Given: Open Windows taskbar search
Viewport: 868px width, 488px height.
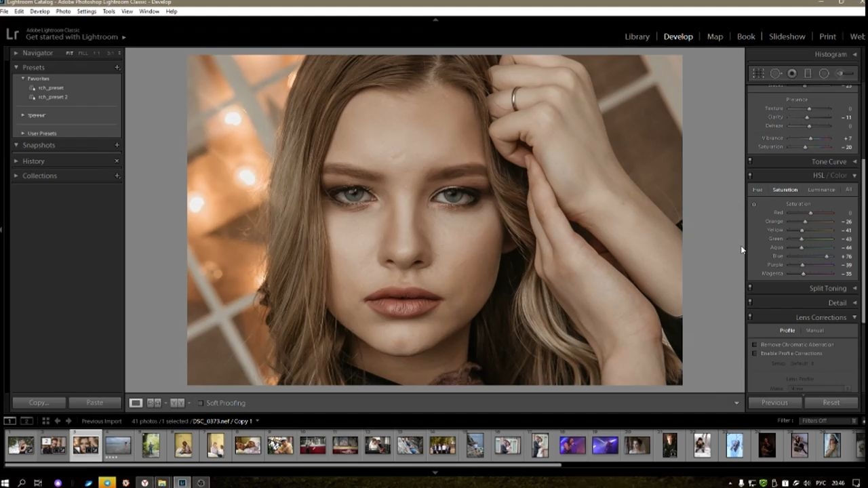Looking at the screenshot, I should [22, 483].
